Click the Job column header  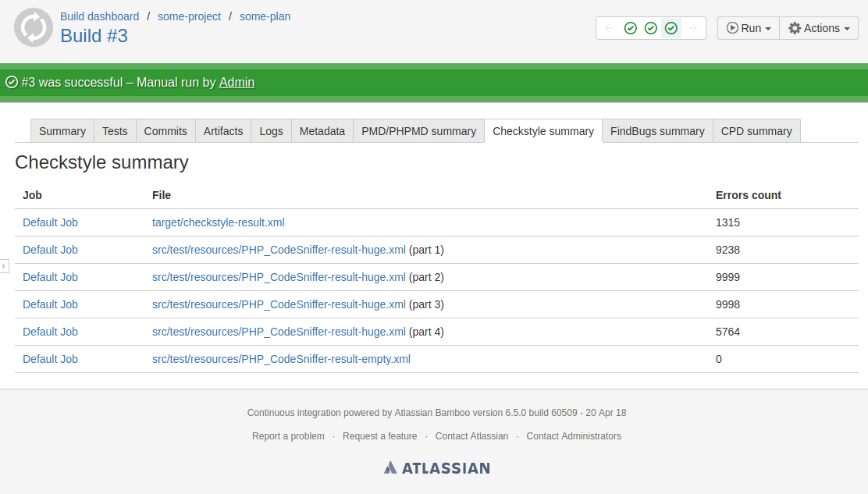pos(32,195)
